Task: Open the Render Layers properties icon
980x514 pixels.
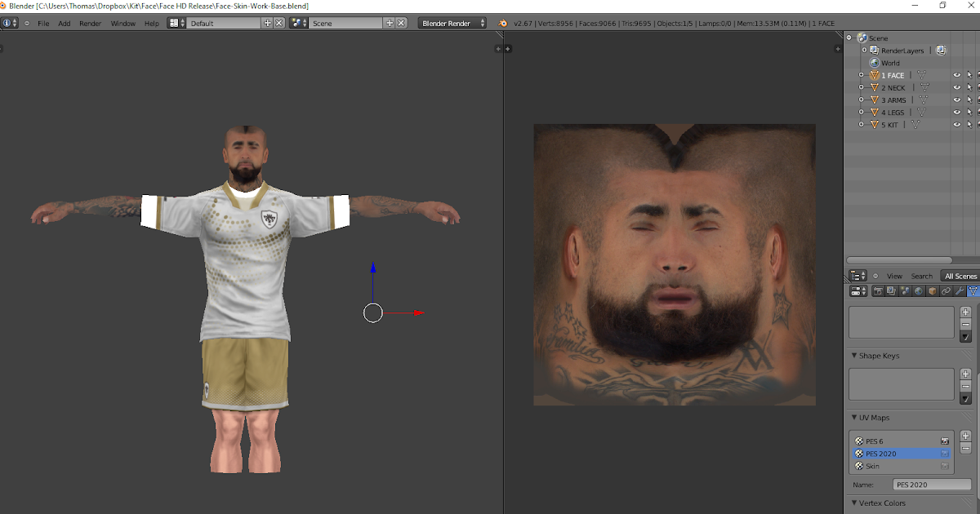Action: point(890,290)
